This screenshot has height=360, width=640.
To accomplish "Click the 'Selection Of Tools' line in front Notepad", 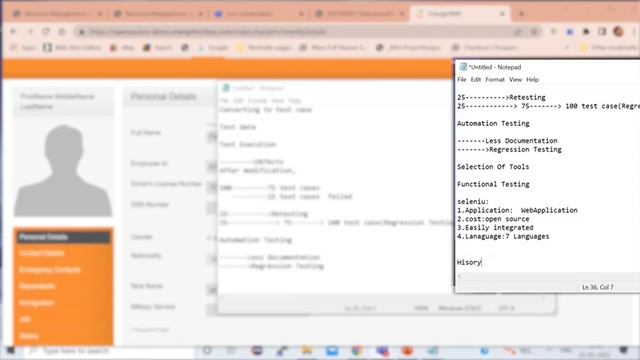I will click(x=493, y=167).
